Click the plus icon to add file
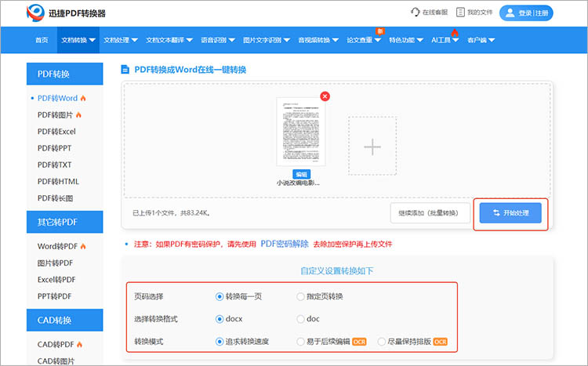 (372, 147)
